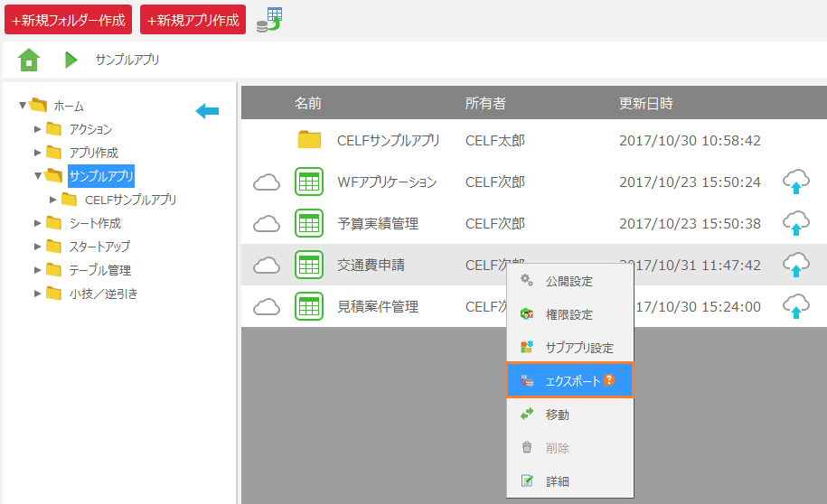827x504 pixels.
Task: Click the 所有者 column header
Action: coord(485,103)
